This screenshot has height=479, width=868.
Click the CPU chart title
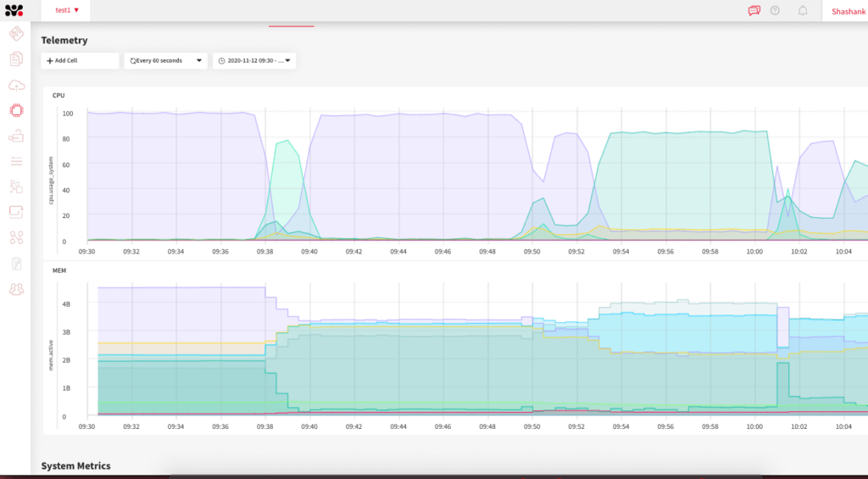[x=58, y=95]
